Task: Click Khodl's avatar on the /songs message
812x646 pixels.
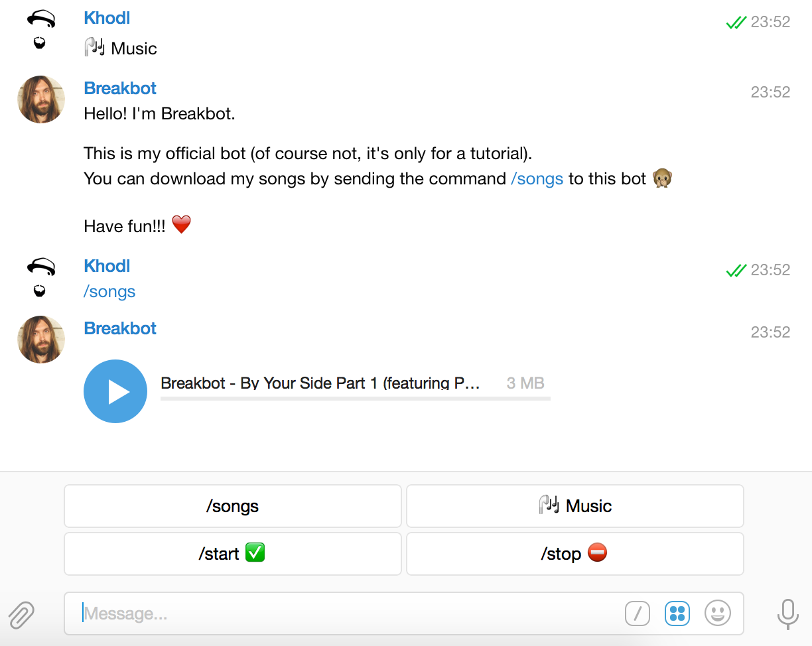Action: 41,277
